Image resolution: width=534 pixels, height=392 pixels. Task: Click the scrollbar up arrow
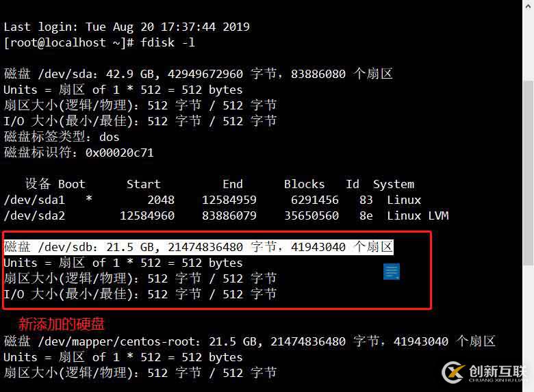(x=529, y=7)
